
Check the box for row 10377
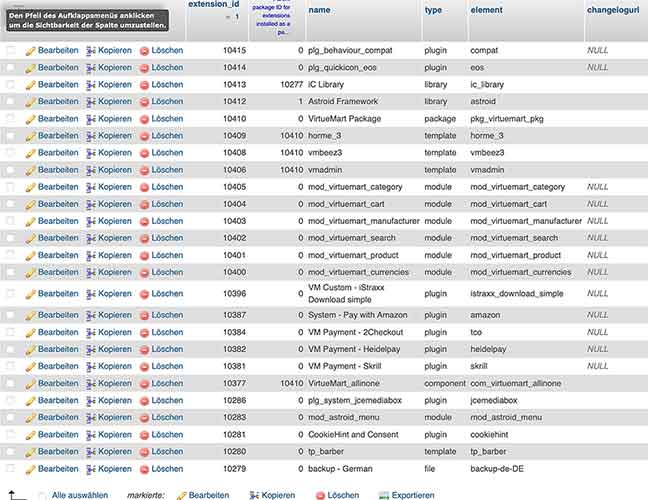pos(11,383)
